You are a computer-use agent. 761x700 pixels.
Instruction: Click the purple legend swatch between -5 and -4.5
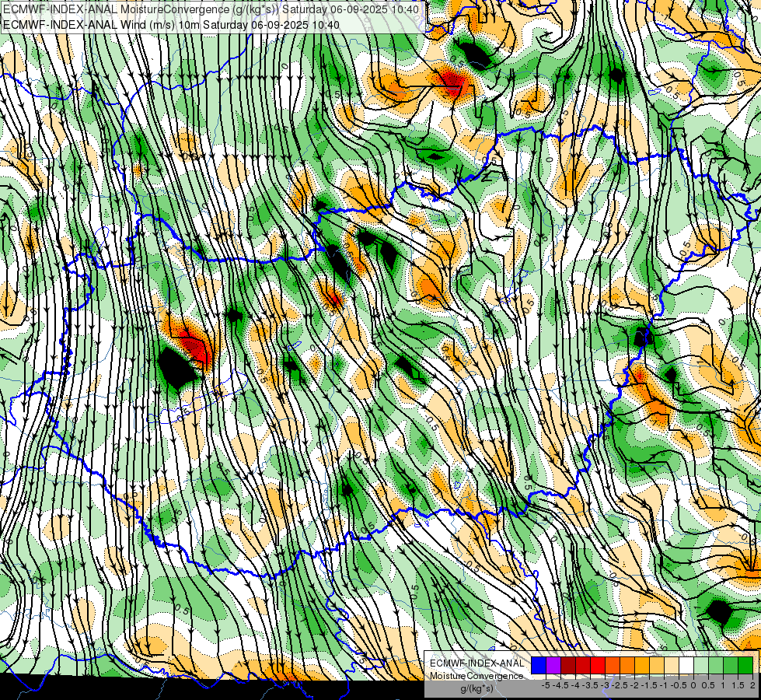tap(553, 665)
